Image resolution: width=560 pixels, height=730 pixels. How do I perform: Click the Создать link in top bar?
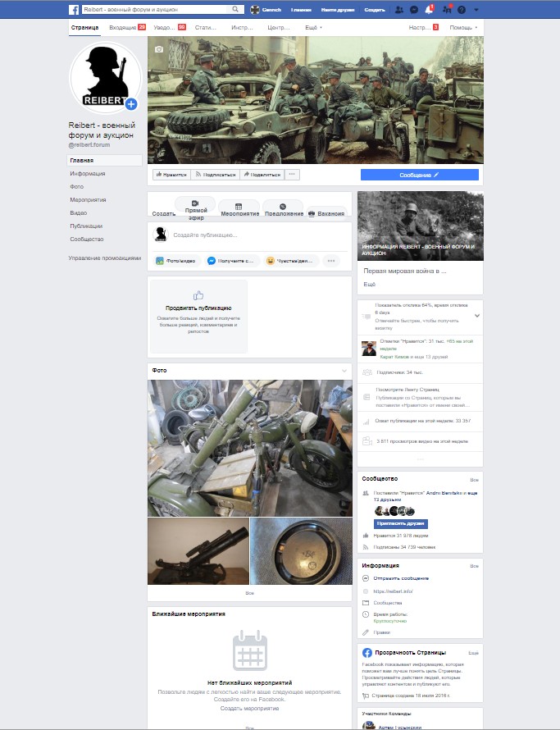tap(374, 9)
